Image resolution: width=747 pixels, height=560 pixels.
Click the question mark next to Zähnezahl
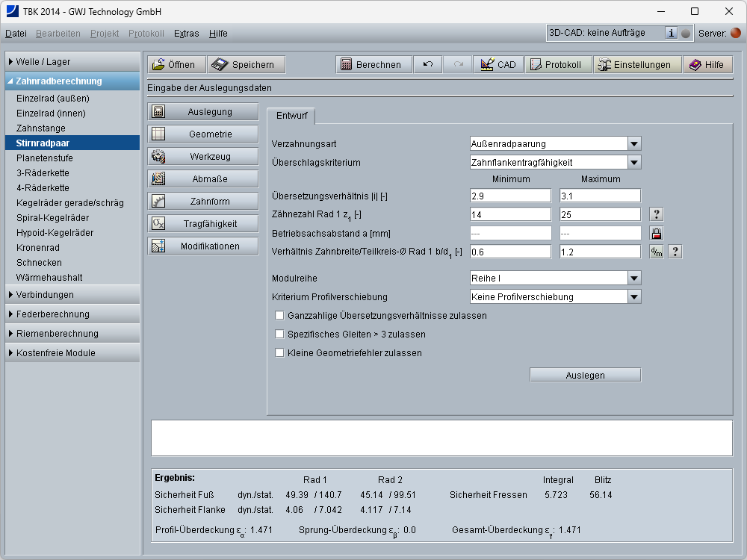point(657,214)
